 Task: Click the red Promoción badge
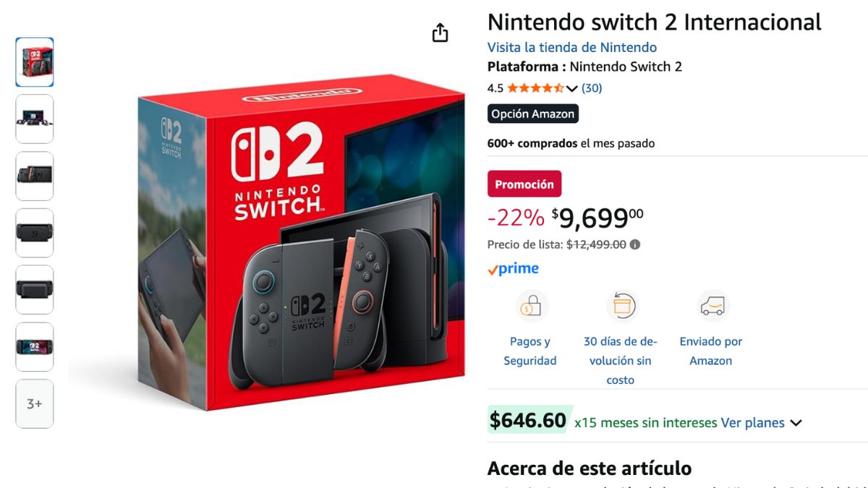tap(524, 184)
